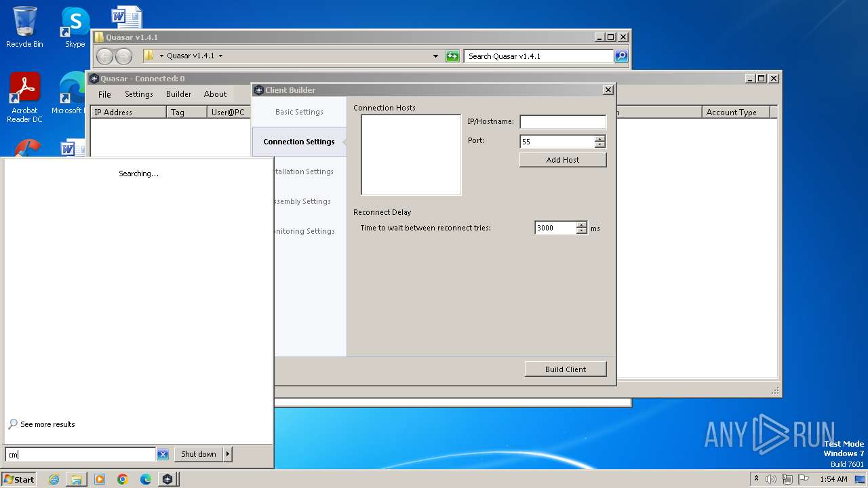Open the volume control in the system tray
The height and width of the screenshot is (488, 868).
[x=771, y=479]
